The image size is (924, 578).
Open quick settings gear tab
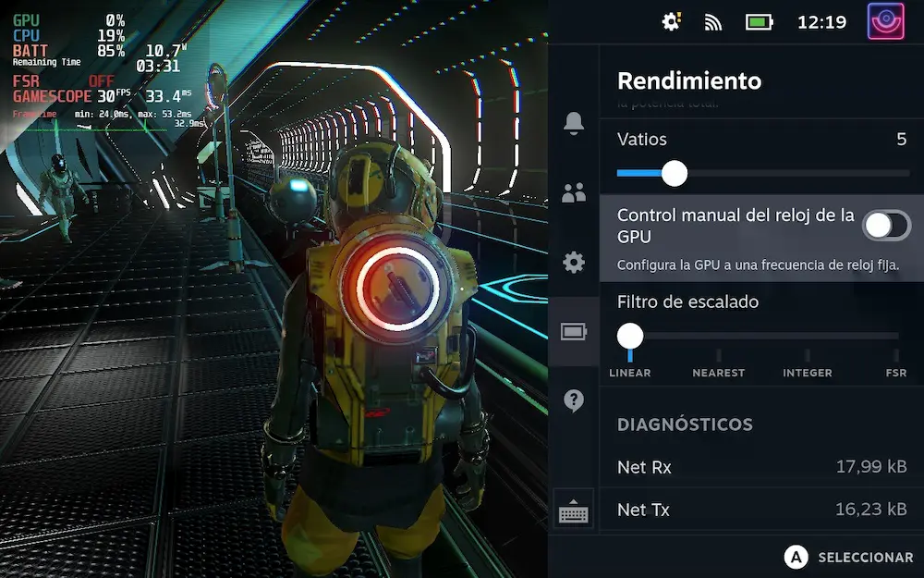pyautogui.click(x=574, y=262)
